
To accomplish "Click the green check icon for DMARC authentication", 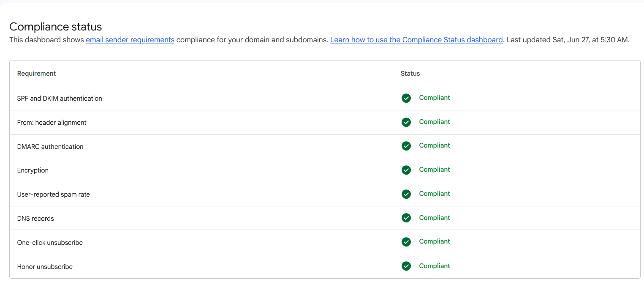I will click(x=406, y=146).
